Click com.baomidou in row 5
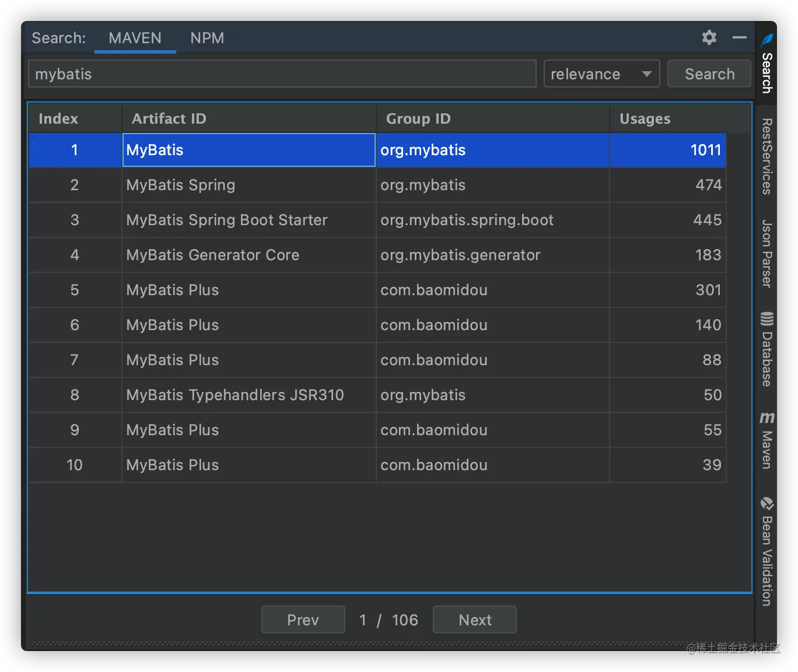Viewport: 798px width, 672px height. click(x=493, y=290)
